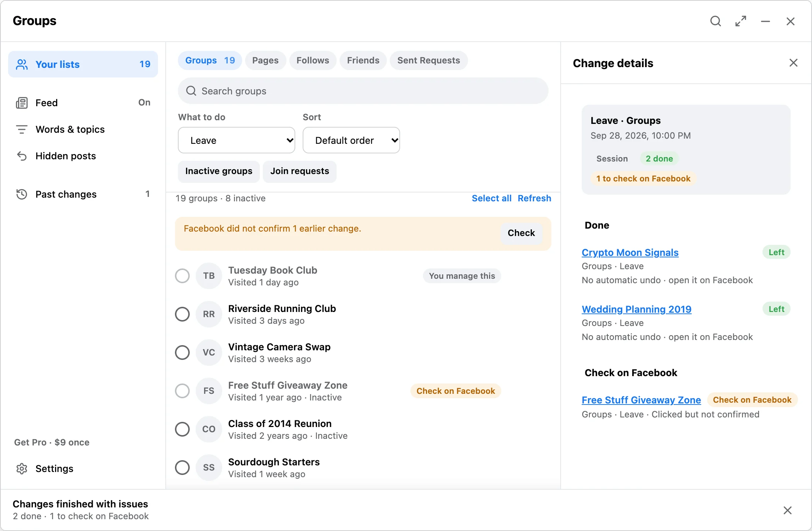812x531 pixels.
Task: Expand the window with the arrows icon
Action: click(740, 21)
